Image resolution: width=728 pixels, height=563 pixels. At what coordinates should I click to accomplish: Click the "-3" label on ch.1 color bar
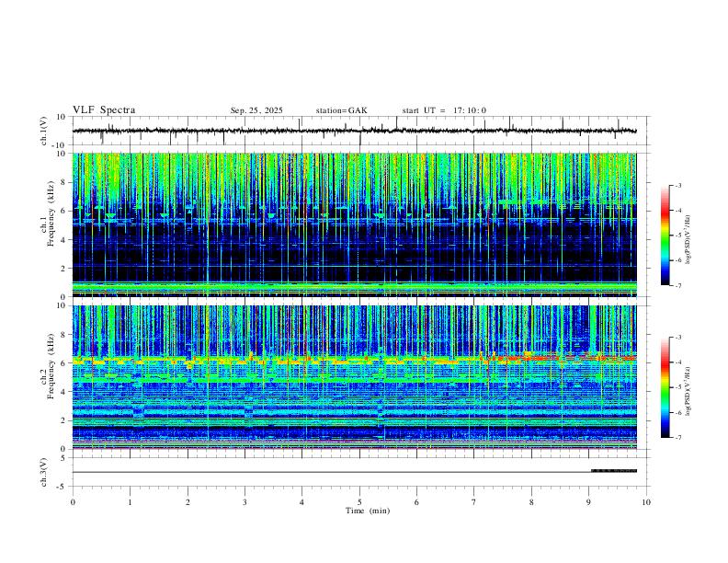(677, 185)
